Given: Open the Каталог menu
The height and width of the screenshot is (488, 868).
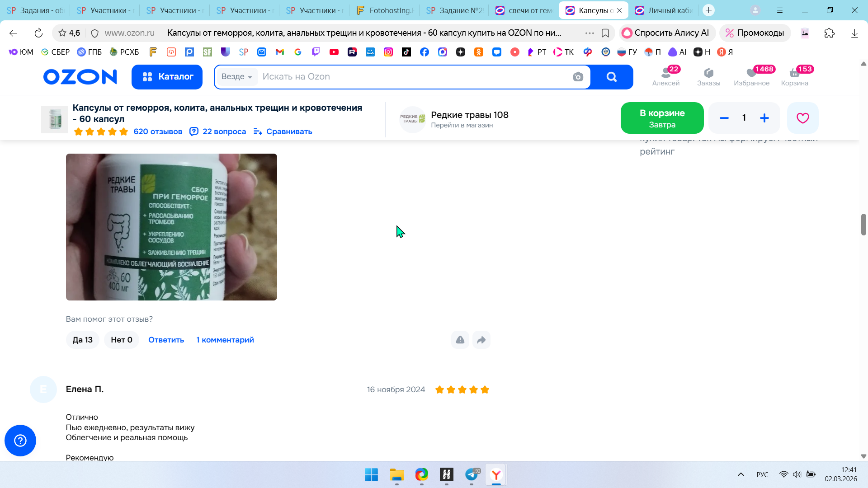Looking at the screenshot, I should (167, 77).
